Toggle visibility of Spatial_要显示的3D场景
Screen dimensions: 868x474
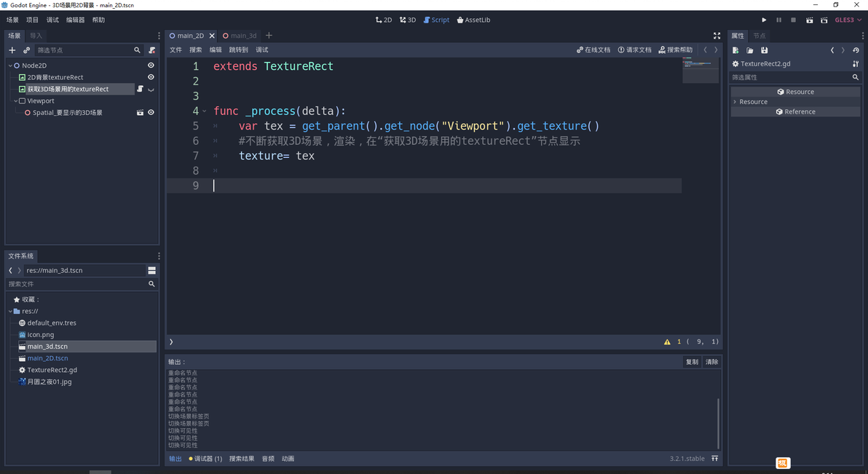151,112
